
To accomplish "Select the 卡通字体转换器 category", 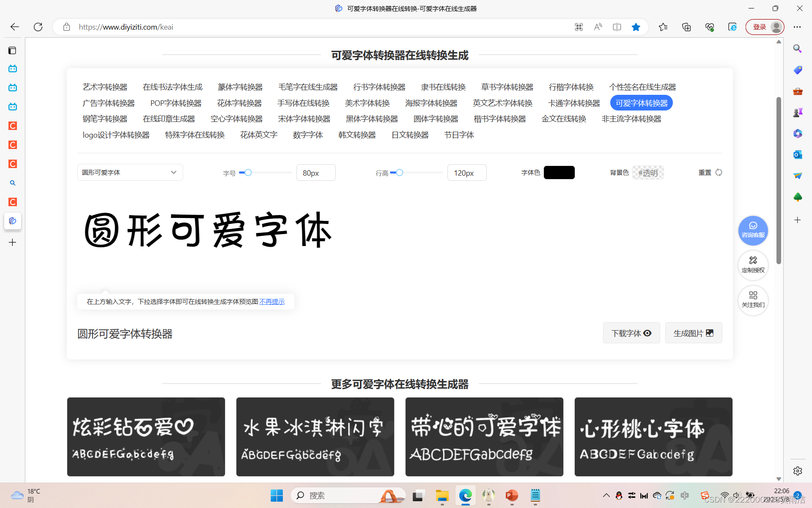I will [x=573, y=103].
